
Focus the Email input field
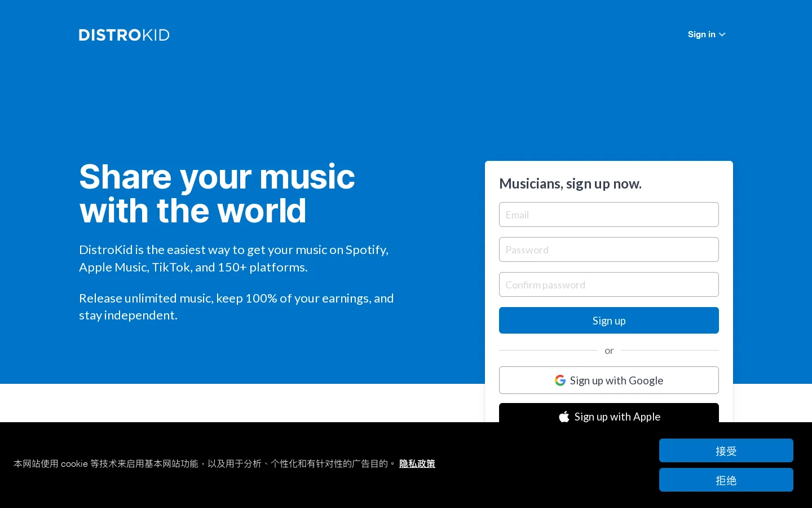point(609,214)
